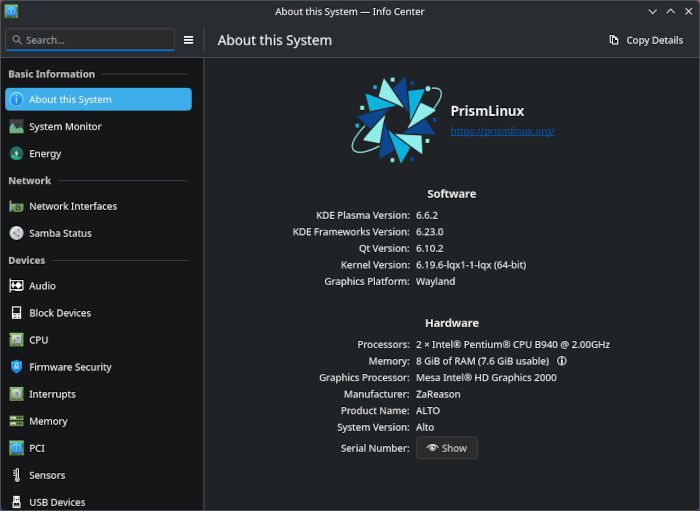Click Copy Details button
The width and height of the screenshot is (700, 511).
(x=646, y=40)
